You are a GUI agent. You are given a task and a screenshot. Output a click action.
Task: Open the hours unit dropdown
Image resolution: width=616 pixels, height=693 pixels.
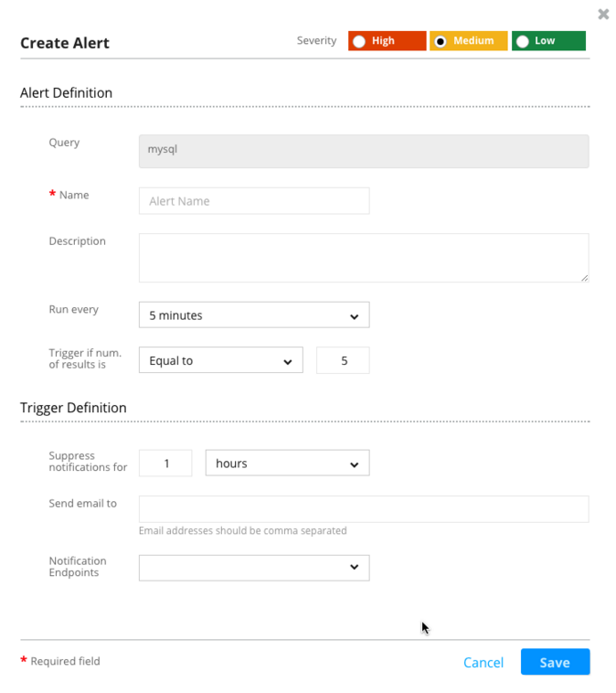pyautogui.click(x=287, y=464)
